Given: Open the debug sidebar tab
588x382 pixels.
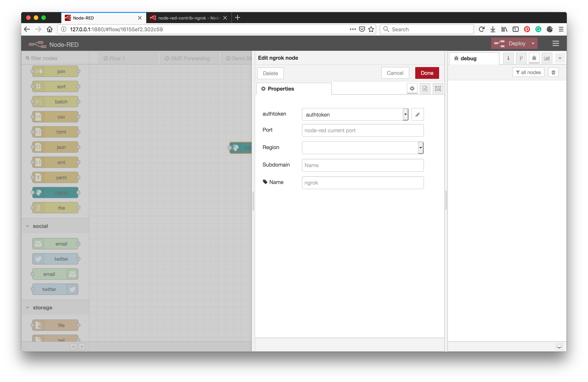Looking at the screenshot, I should tap(474, 58).
